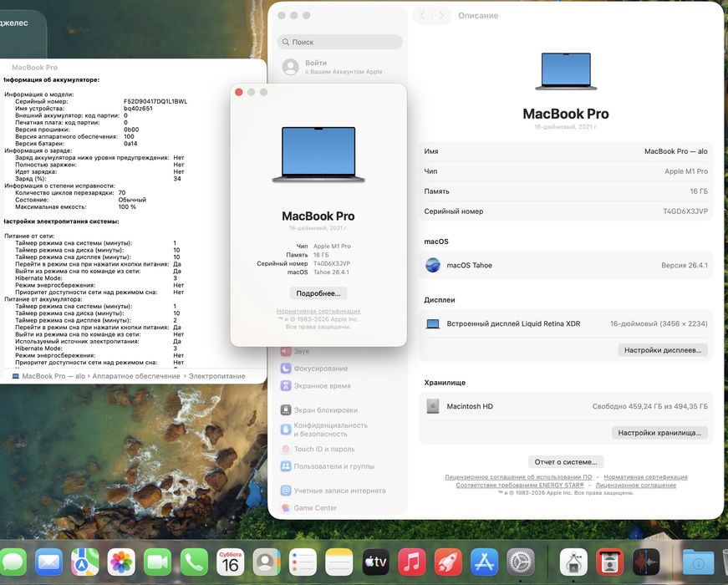728x585 pixels.
Task: Open Настройки дисплеев… button
Action: [x=663, y=350]
